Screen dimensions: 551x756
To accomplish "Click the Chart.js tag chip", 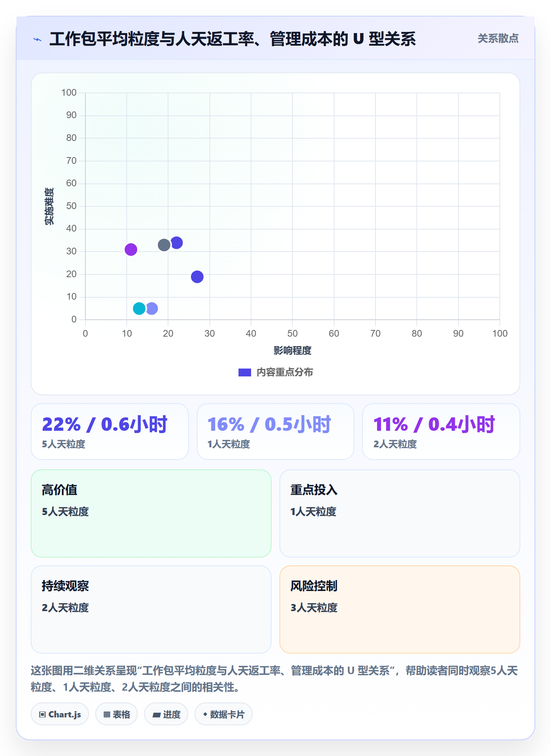I will click(x=60, y=714).
